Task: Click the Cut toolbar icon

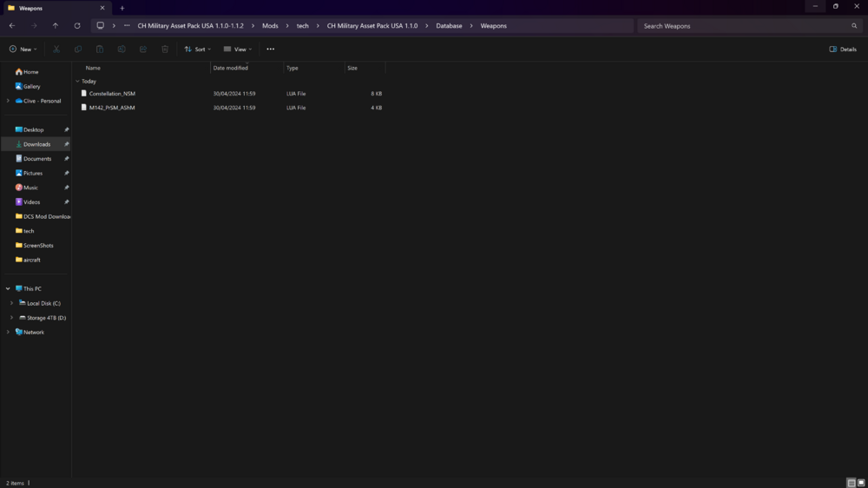Action: tap(56, 49)
